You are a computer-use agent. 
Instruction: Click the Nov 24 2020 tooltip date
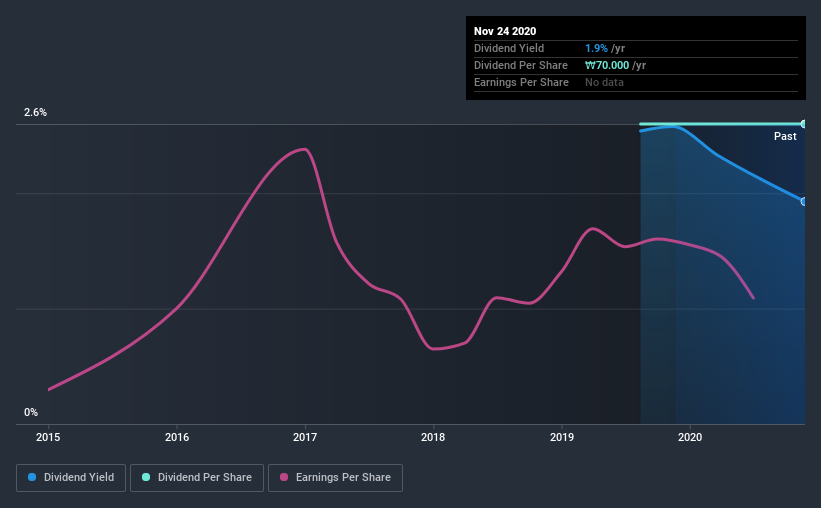click(505, 31)
